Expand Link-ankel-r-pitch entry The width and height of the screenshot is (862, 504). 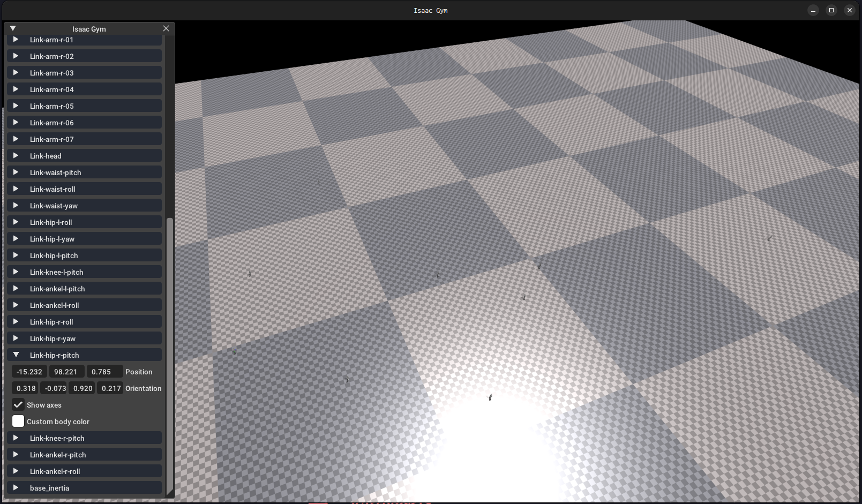pos(84,455)
